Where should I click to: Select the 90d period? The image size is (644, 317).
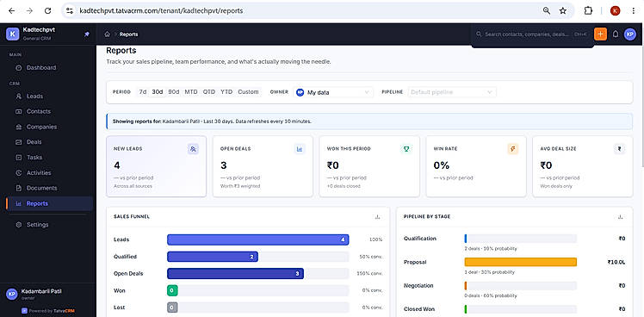(x=174, y=92)
